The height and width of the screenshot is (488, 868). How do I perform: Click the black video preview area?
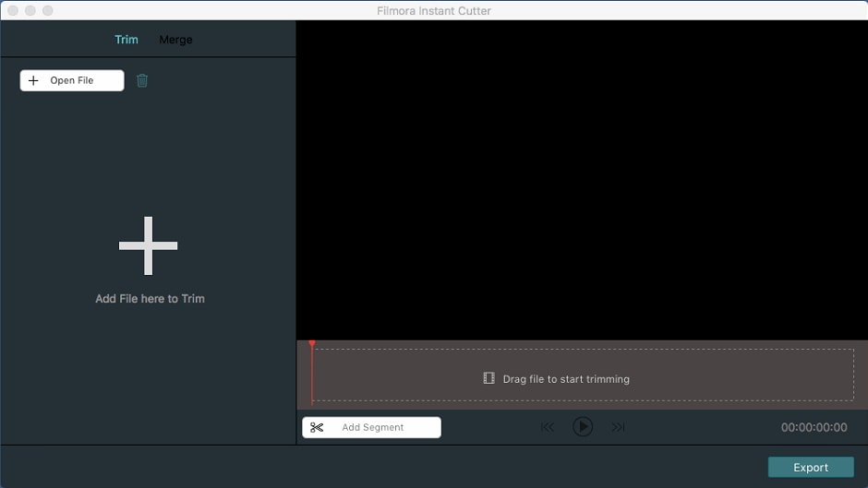pyautogui.click(x=582, y=180)
